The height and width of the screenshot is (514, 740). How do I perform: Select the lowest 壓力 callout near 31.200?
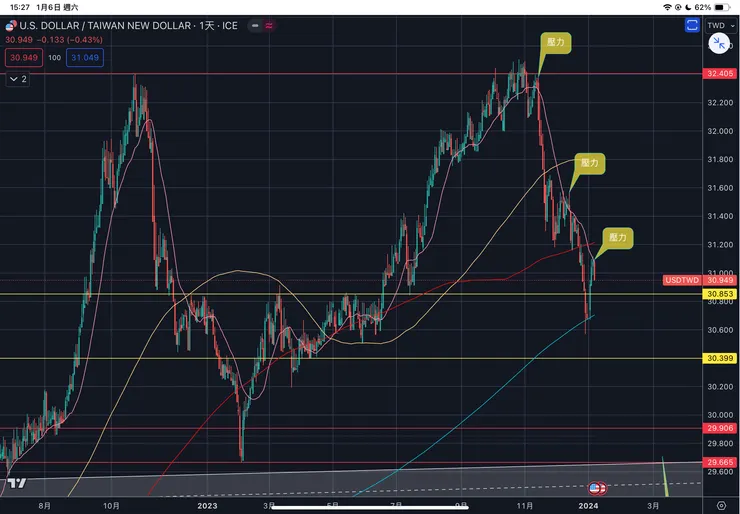pos(618,238)
